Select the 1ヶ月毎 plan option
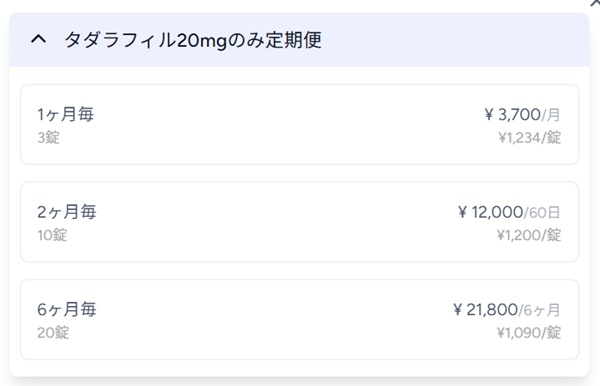 (x=299, y=125)
